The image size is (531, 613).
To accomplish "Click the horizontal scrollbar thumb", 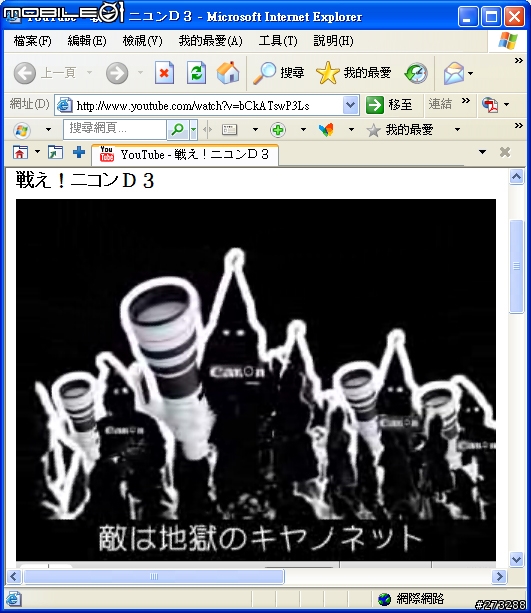I will point(154,576).
